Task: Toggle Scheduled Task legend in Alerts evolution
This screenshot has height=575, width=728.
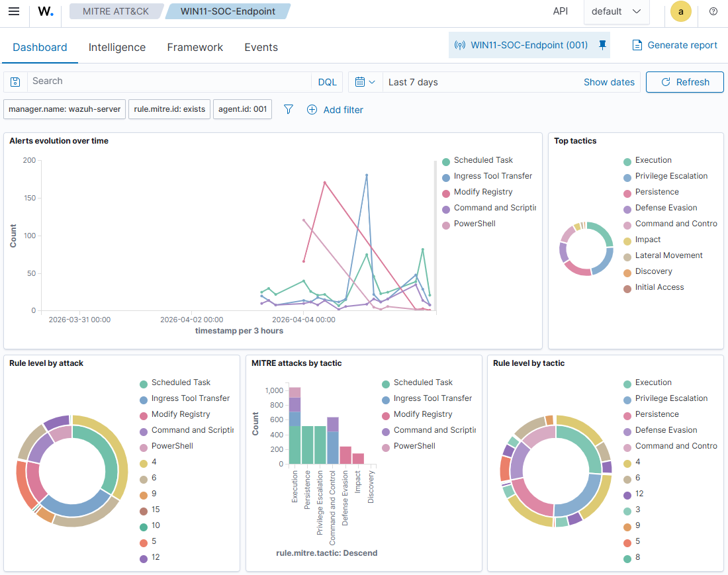Action: coord(483,160)
